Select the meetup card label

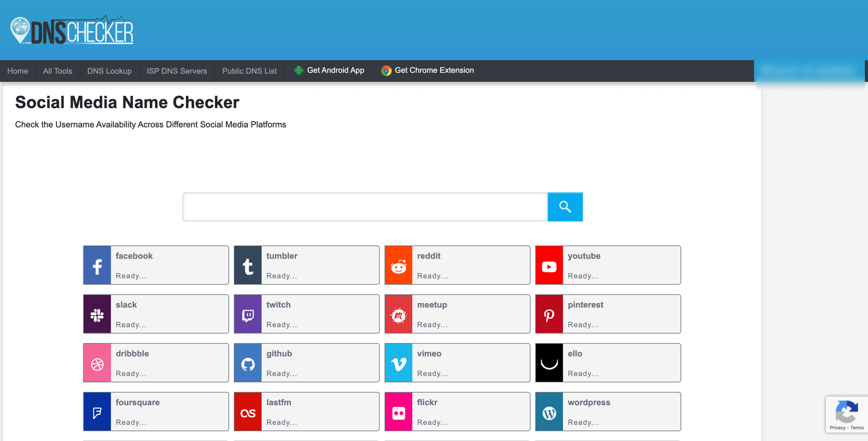[432, 305]
